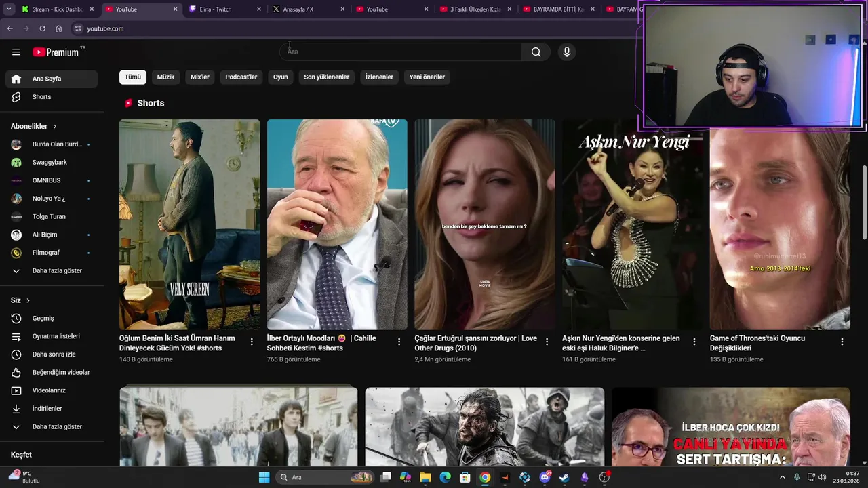
Task: Open the tab search dropdown arrow
Action: tap(9, 9)
